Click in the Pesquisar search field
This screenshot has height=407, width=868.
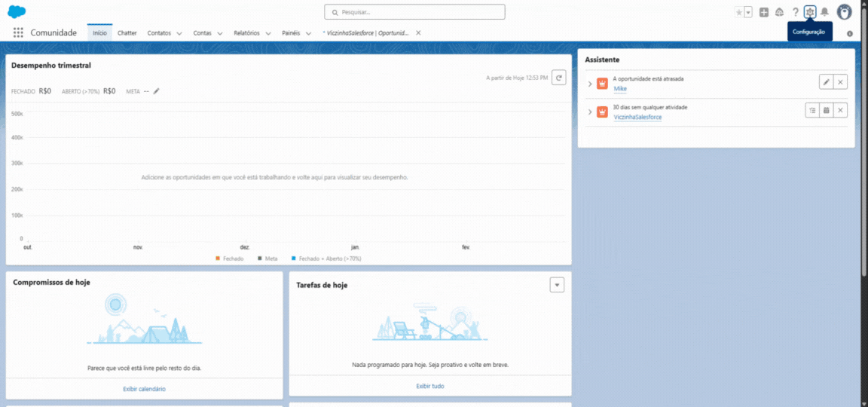point(414,12)
